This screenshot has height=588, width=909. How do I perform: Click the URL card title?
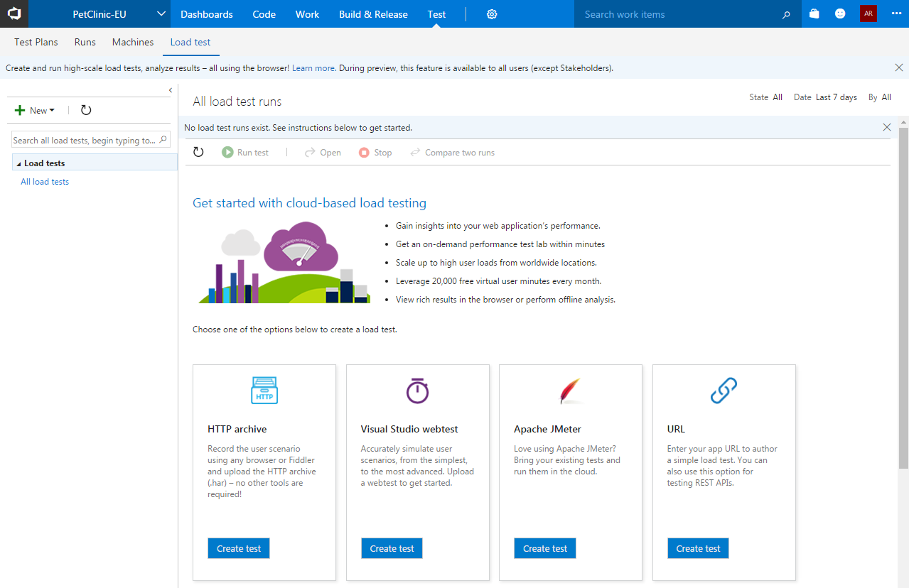point(676,429)
